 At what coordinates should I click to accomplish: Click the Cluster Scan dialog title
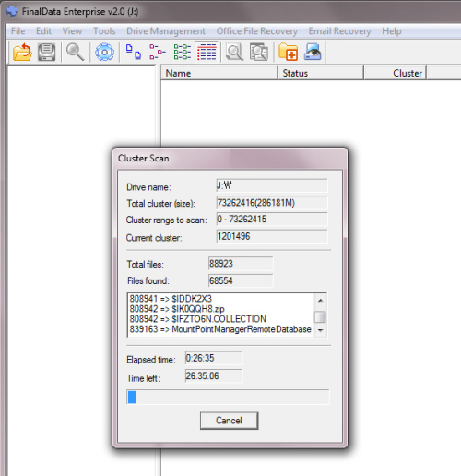pyautogui.click(x=144, y=158)
